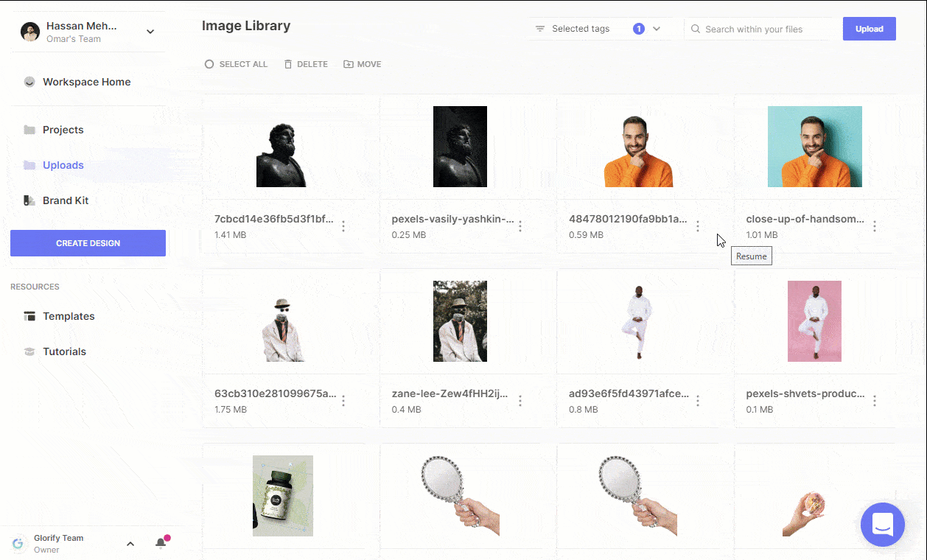927x560 pixels.
Task: Click file name 63cb310e281099675a...
Action: pyautogui.click(x=276, y=393)
